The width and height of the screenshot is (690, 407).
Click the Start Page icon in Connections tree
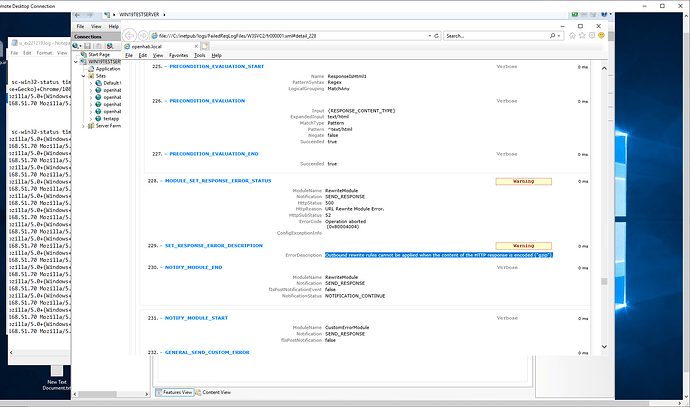point(82,55)
